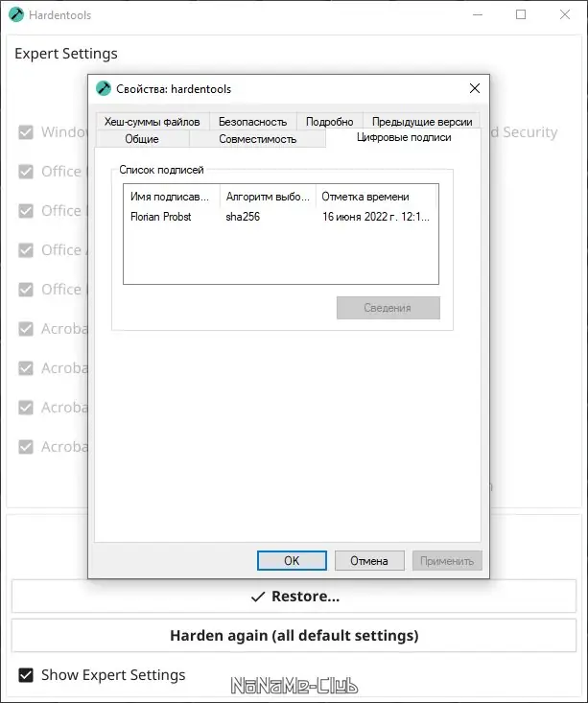Click the Отметка времени column header
The image size is (588, 703).
pyautogui.click(x=376, y=197)
